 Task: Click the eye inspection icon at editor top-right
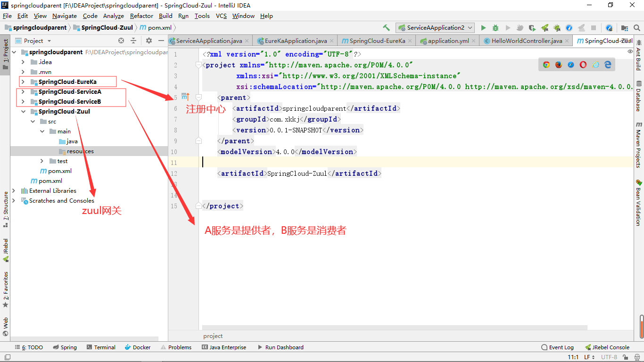coord(630,51)
